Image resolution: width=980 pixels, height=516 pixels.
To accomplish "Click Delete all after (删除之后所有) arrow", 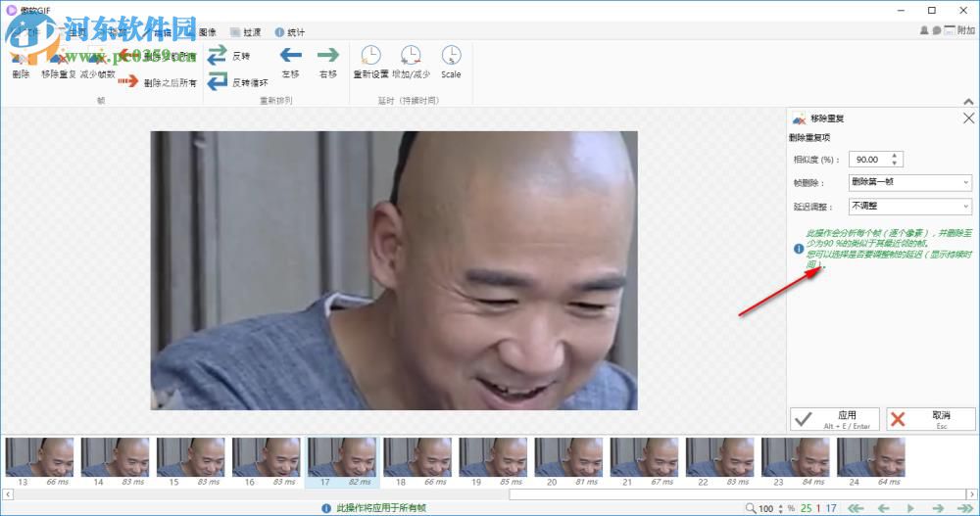I will pyautogui.click(x=128, y=81).
